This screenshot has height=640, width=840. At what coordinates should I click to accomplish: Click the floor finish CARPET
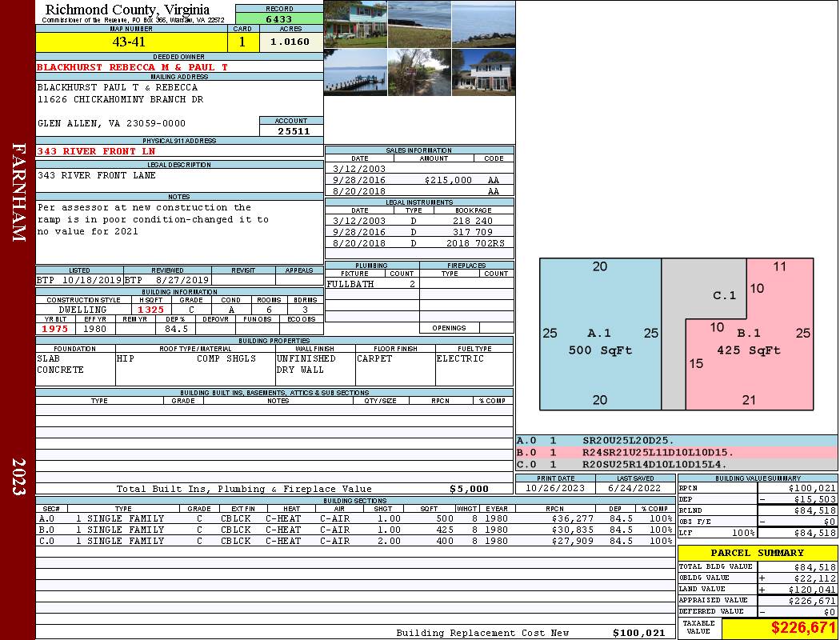coord(374,359)
